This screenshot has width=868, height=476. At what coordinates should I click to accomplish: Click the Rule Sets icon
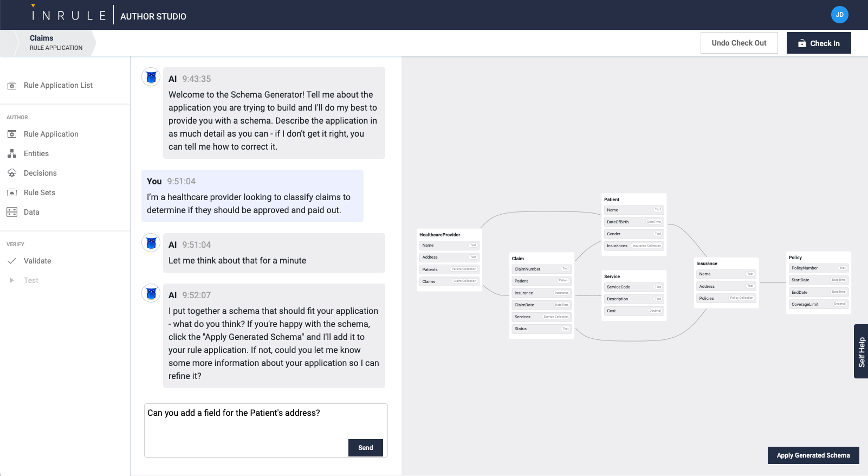coord(12,192)
